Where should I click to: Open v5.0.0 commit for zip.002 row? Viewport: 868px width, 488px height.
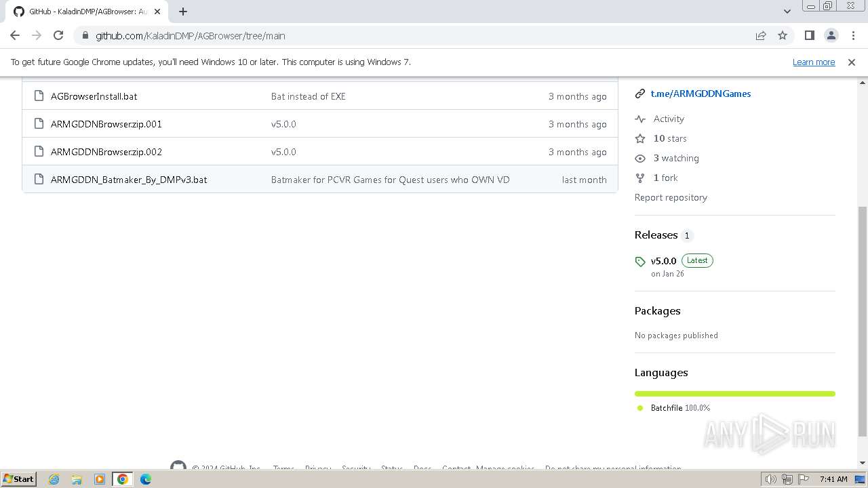283,152
